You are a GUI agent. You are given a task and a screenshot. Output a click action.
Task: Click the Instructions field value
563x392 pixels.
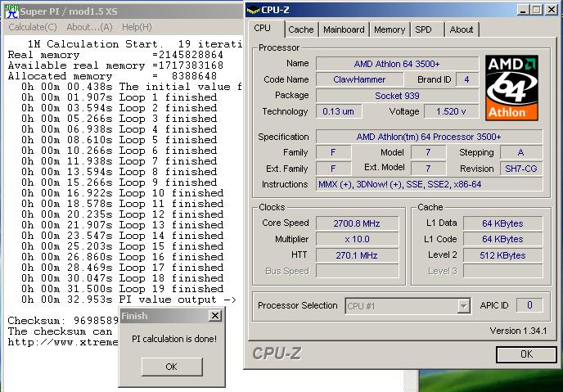429,184
